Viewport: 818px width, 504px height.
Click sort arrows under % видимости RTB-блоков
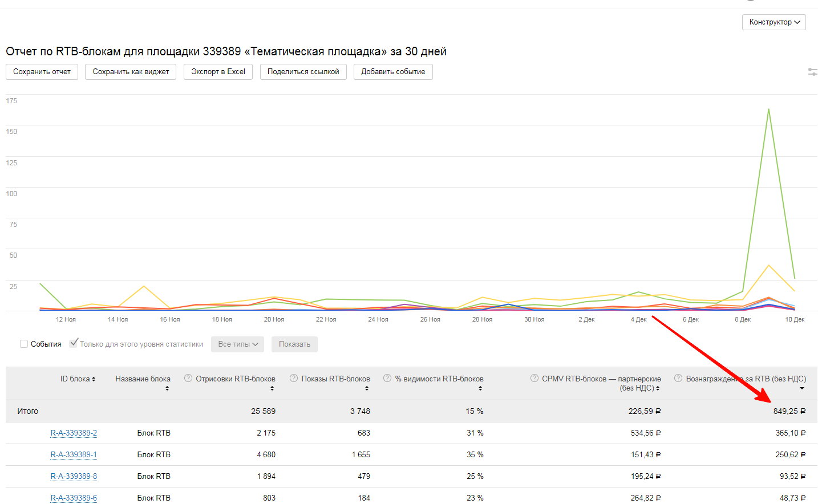(x=480, y=388)
